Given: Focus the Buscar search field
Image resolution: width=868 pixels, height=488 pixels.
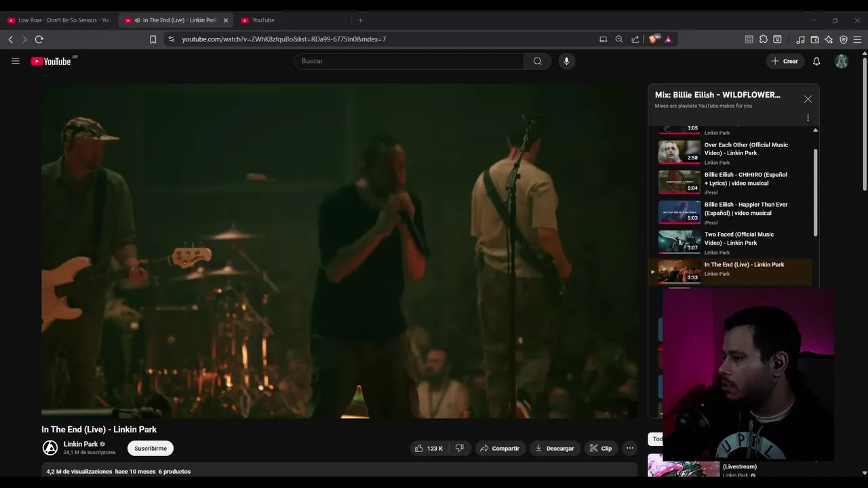Looking at the screenshot, I should [409, 61].
